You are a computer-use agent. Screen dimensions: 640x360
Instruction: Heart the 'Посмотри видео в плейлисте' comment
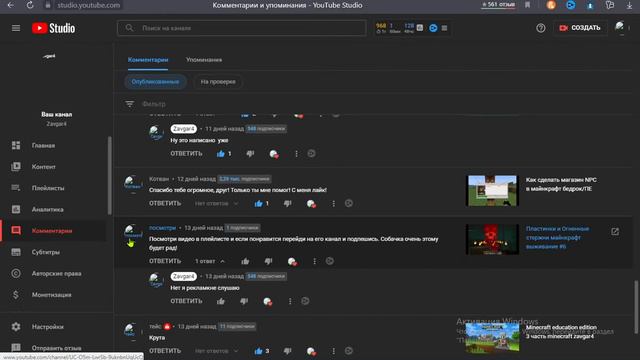point(292,261)
